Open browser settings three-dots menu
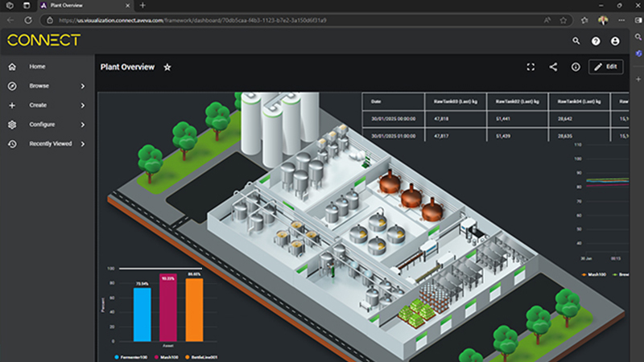The image size is (644, 362). (x=621, y=20)
